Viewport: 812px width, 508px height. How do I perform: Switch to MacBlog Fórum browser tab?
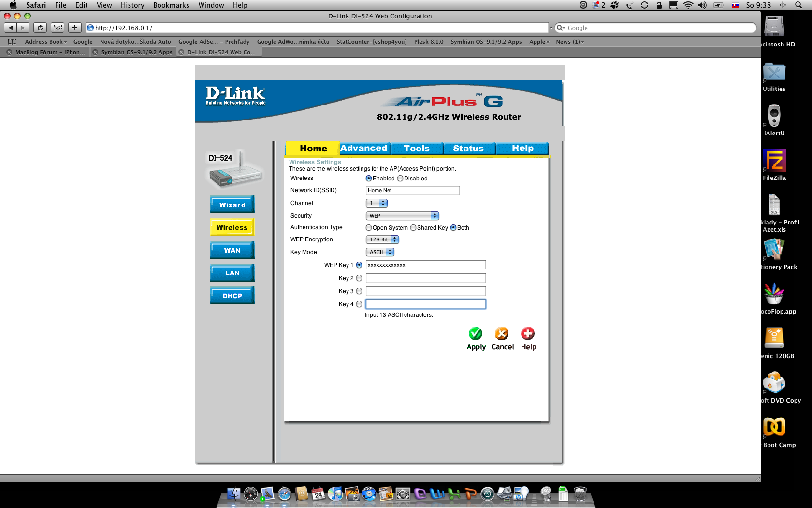point(44,52)
